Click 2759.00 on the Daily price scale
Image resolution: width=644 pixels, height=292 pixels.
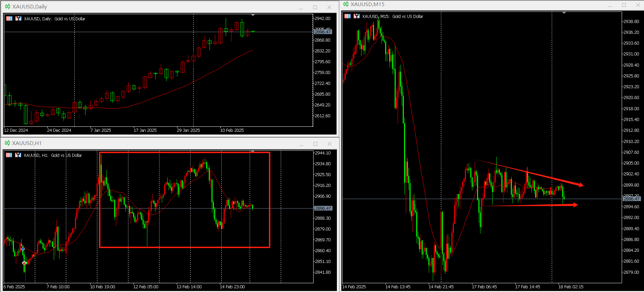pyautogui.click(x=322, y=72)
